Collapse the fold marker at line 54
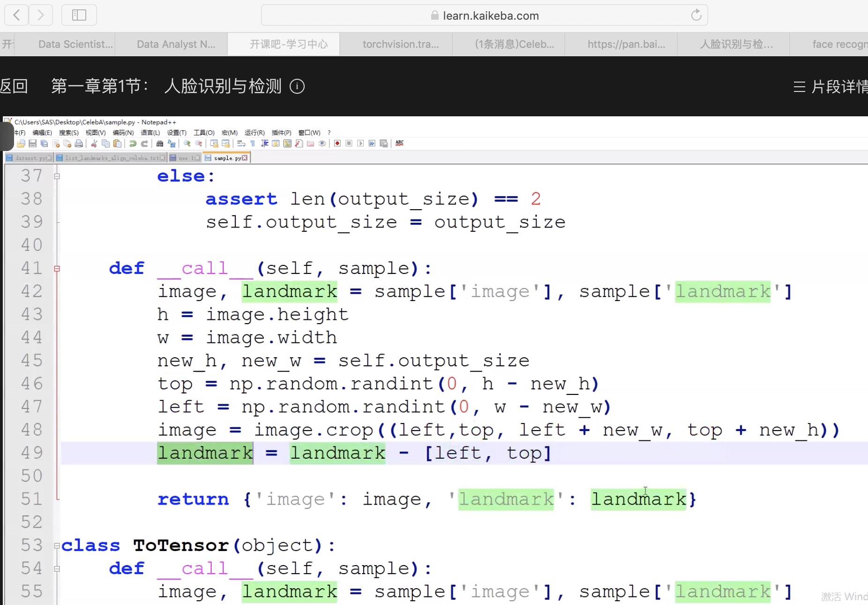The width and height of the screenshot is (868, 605). pyautogui.click(x=57, y=569)
